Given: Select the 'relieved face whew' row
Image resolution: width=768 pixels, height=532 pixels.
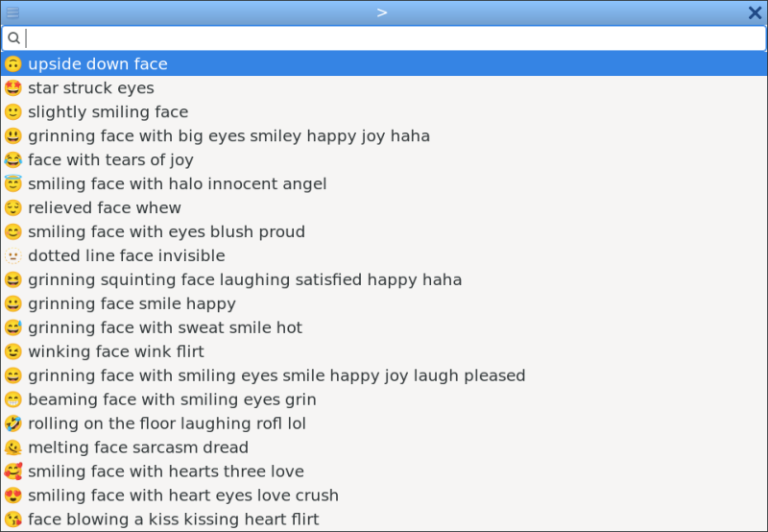Looking at the screenshot, I should (x=104, y=208).
